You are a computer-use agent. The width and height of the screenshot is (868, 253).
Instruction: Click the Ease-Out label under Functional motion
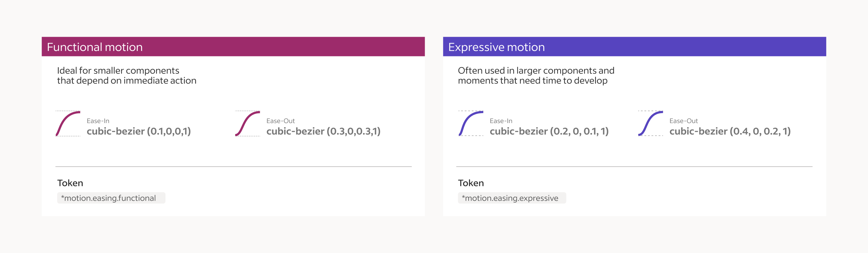[280, 121]
